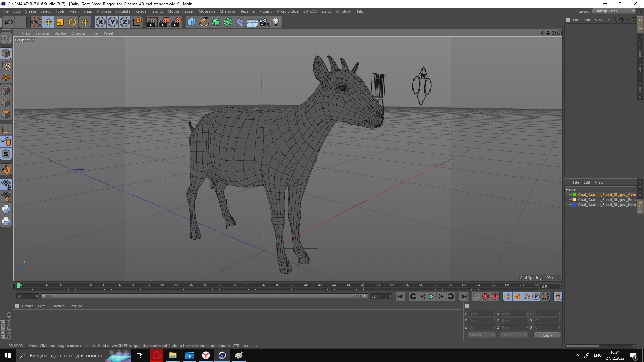Select the Live Selection tool
Image resolution: width=644 pixels, height=362 pixels.
coord(36,22)
